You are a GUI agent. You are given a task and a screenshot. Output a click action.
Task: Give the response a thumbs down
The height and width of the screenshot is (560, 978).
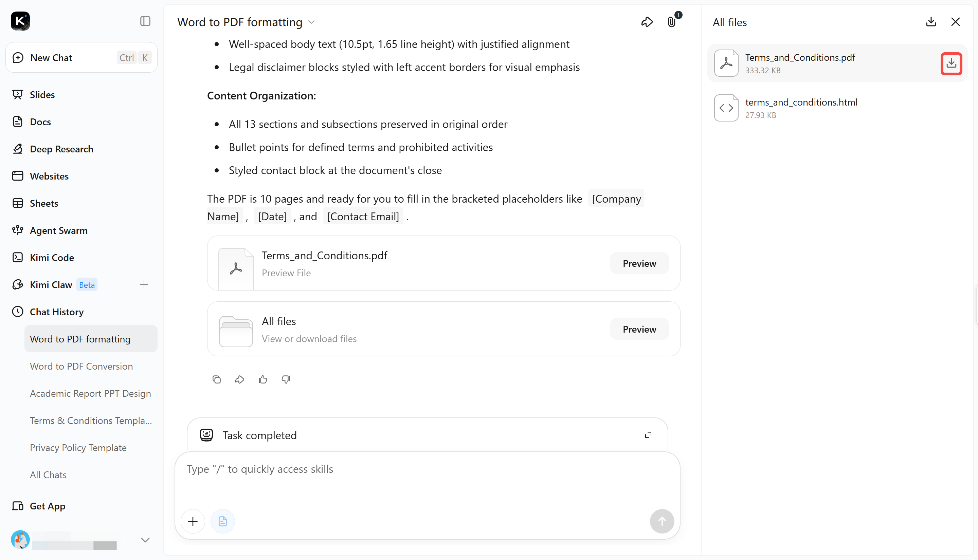tap(286, 380)
